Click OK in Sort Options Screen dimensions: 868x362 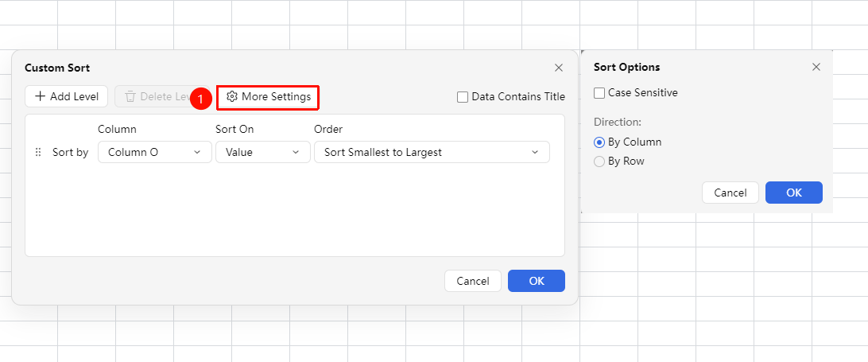[x=794, y=193]
